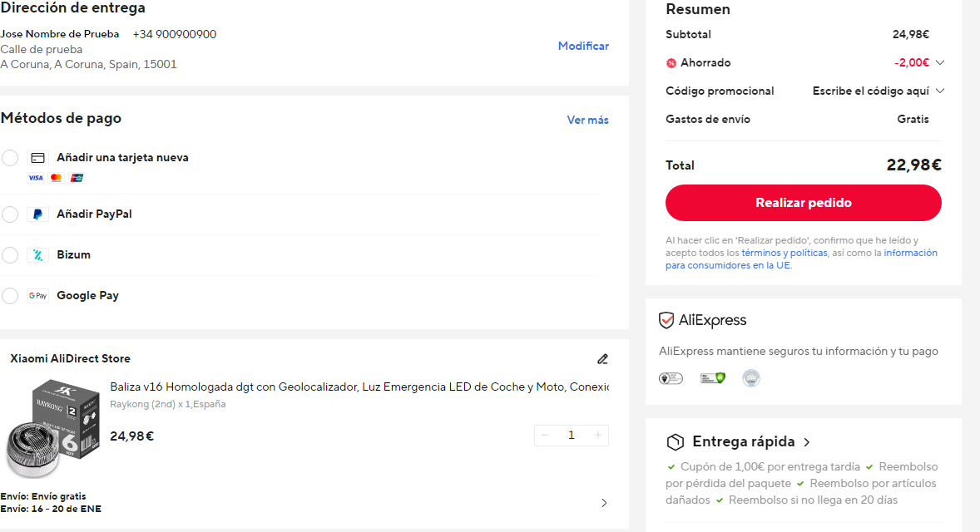This screenshot has height=532, width=980.
Task: Click the Visa logo icon
Action: point(36,178)
